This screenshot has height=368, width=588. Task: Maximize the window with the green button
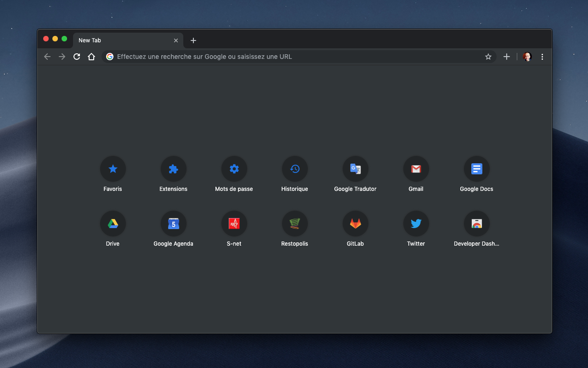click(64, 39)
